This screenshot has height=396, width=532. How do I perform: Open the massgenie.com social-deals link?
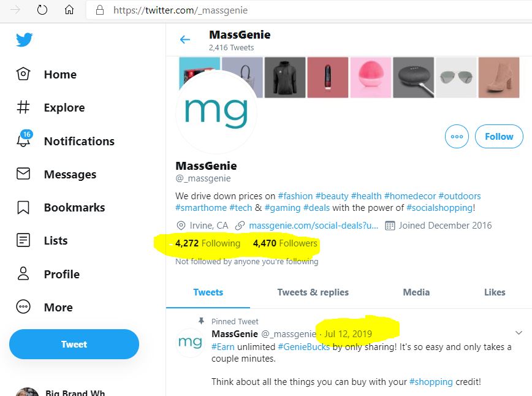313,226
